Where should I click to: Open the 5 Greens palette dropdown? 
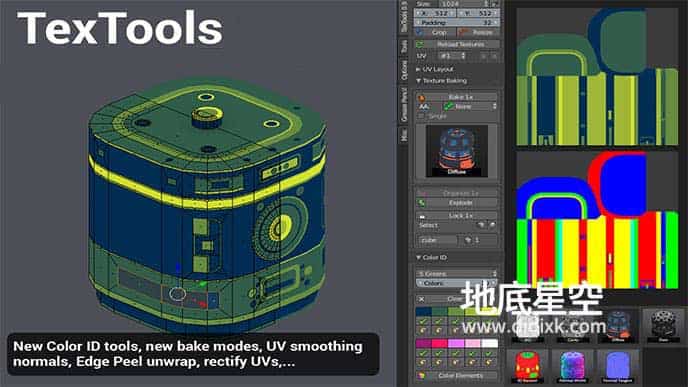point(456,273)
